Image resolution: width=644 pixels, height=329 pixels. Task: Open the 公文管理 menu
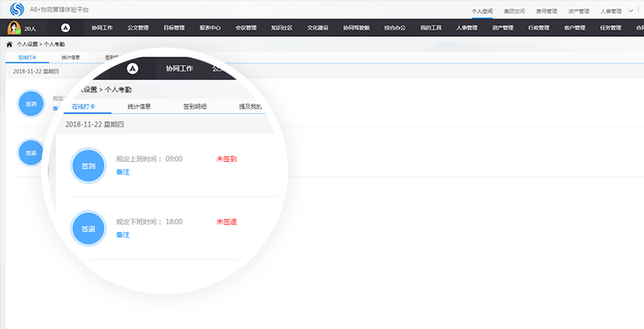coord(138,28)
